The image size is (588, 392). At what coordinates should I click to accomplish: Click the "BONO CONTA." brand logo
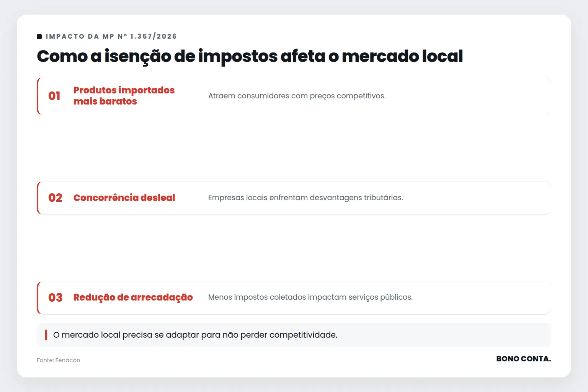pyautogui.click(x=524, y=359)
